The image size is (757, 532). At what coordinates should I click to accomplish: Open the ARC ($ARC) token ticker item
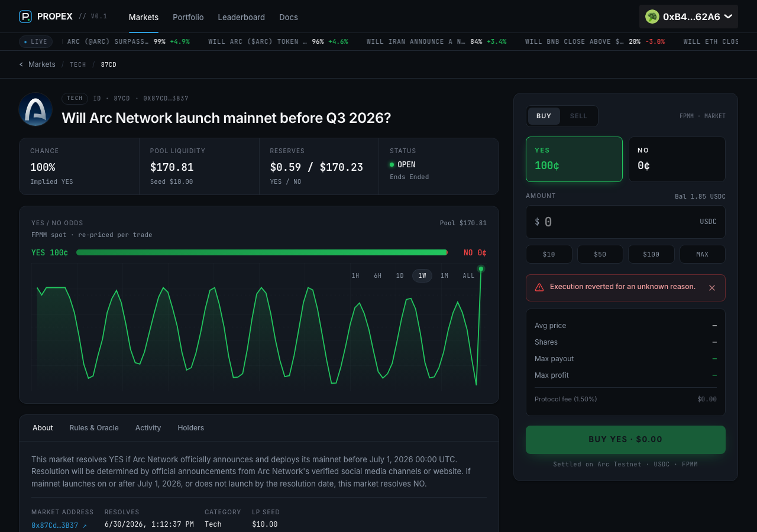tap(278, 41)
